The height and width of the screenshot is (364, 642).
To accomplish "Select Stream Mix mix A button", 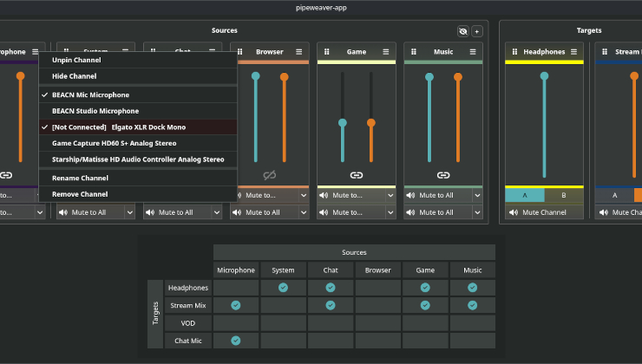I will pos(614,196).
